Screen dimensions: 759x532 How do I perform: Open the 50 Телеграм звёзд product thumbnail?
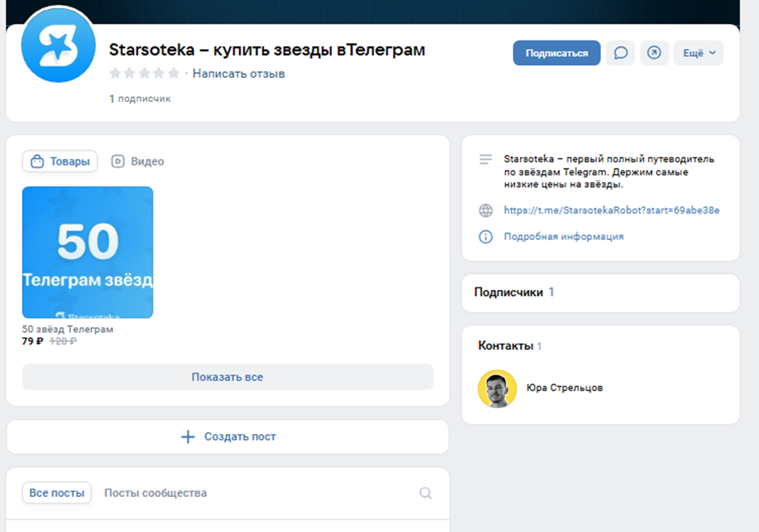point(87,252)
